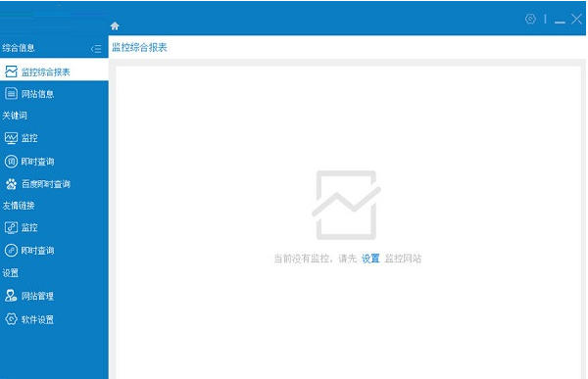This screenshot has width=588, height=379.
Task: Close the application window
Action: [x=576, y=19]
